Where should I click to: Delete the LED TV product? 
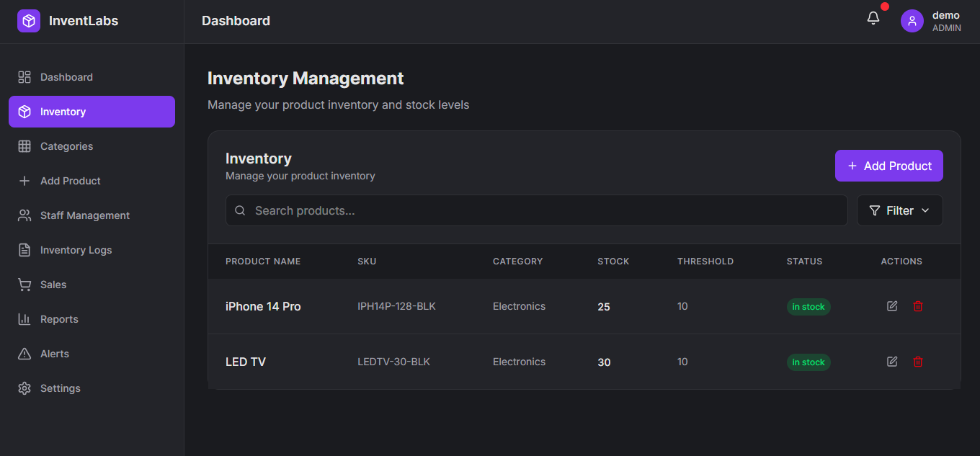(918, 362)
